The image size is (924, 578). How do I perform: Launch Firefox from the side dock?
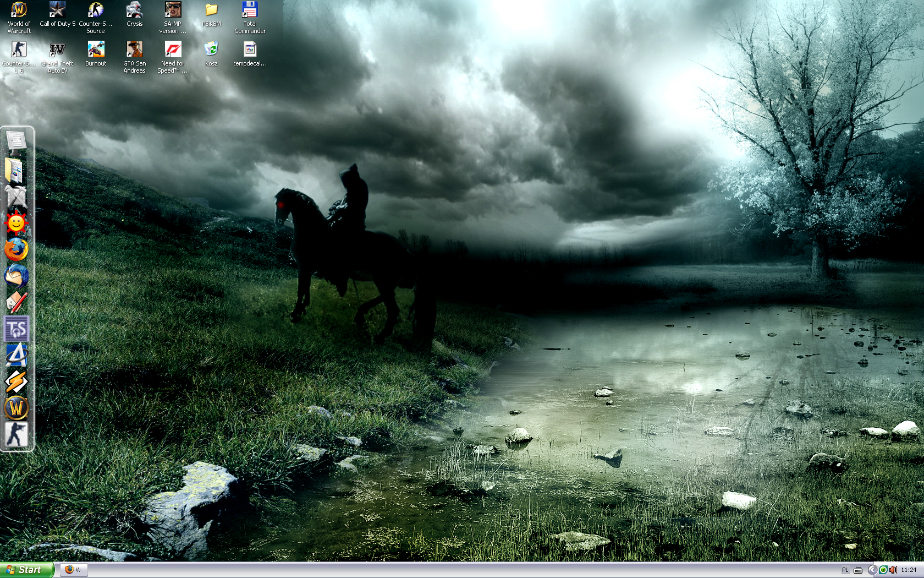point(16,249)
